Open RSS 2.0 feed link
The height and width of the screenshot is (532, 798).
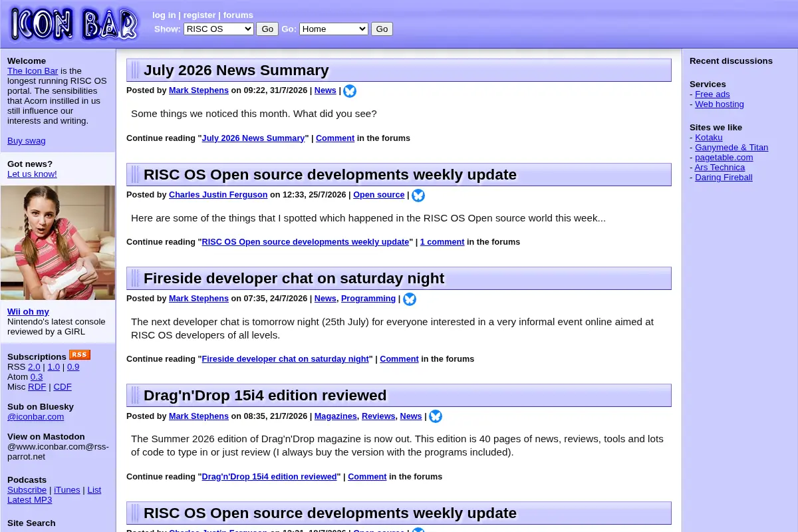click(34, 366)
